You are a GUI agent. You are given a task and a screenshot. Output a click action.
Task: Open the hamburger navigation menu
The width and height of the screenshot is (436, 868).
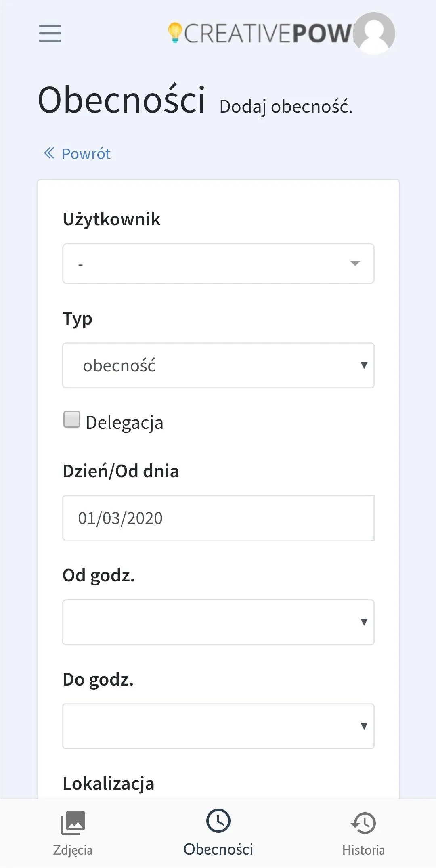click(50, 33)
